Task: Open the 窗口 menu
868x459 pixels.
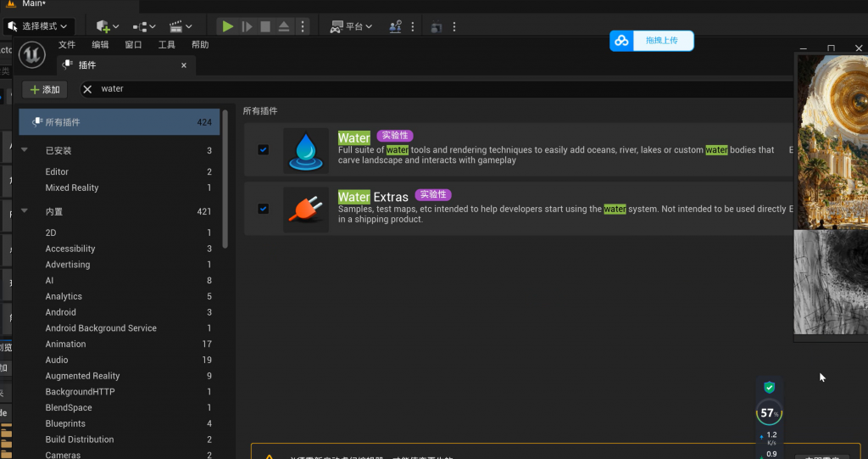Action: [133, 45]
